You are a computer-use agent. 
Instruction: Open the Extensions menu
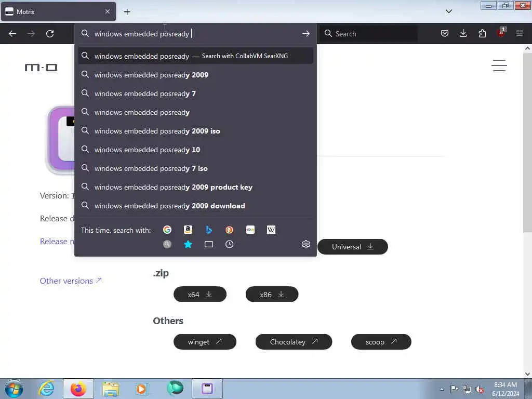click(482, 34)
